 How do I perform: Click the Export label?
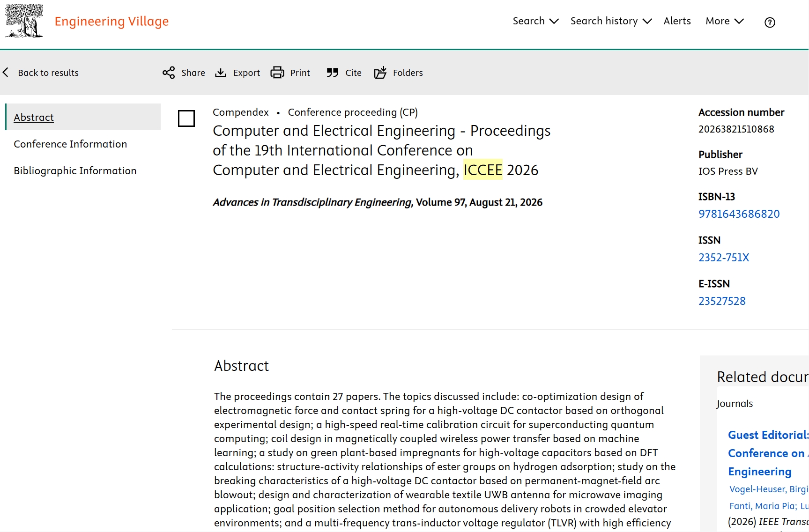(x=246, y=73)
